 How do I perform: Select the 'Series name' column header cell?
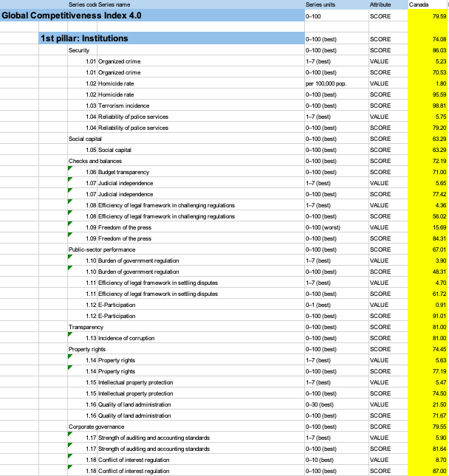(x=201, y=4)
